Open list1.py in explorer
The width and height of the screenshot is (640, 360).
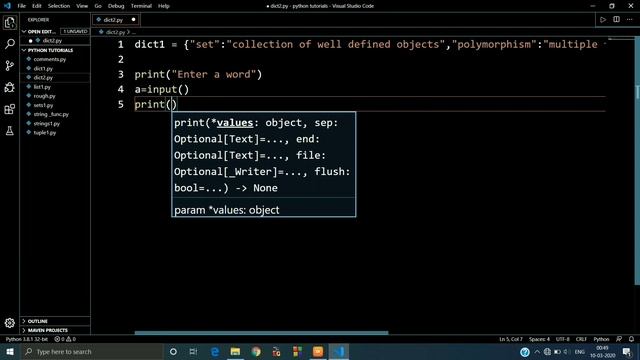tap(42, 87)
